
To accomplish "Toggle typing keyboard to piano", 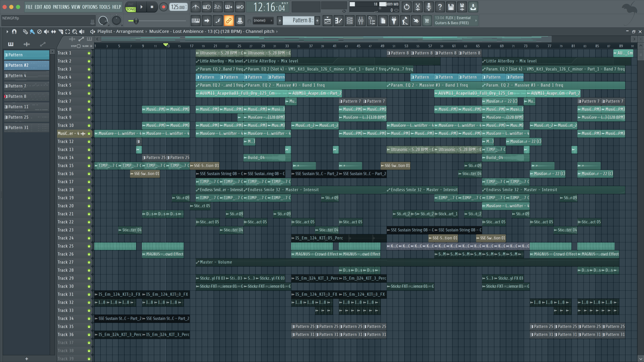I will pyautogui.click(x=196, y=21).
